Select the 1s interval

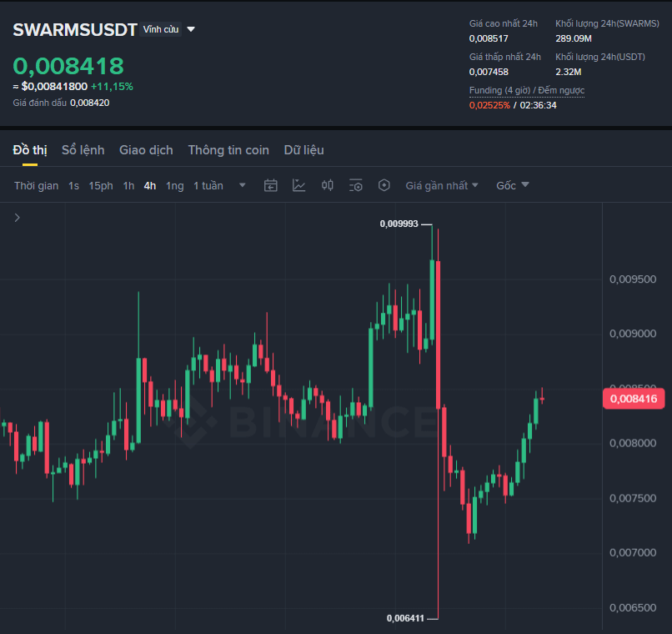73,186
